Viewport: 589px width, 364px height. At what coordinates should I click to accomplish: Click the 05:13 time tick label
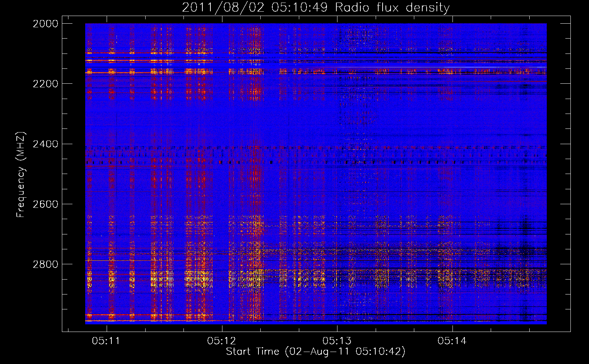(337, 341)
